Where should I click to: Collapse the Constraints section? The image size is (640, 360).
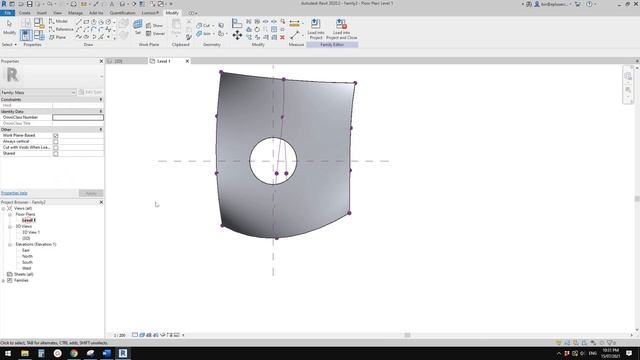pyautogui.click(x=101, y=100)
